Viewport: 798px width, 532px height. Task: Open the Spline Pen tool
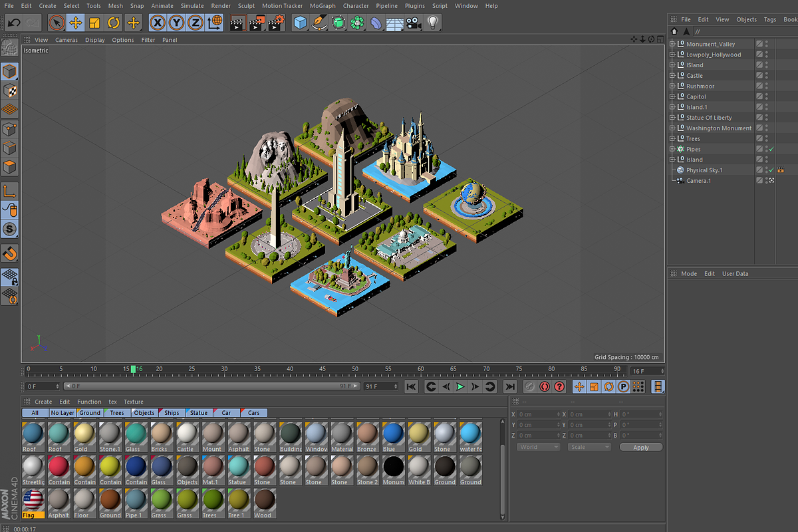pos(319,23)
